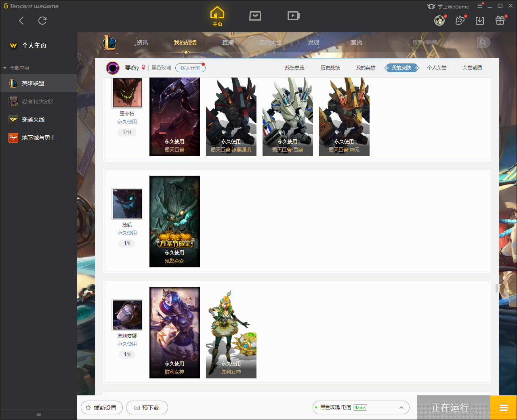
Task: Select 地下城与勇士 in the sidebar
Action: tap(38, 138)
